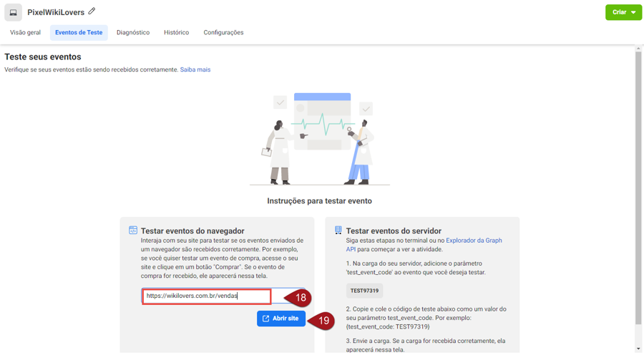Click the red marker numbered 19
This screenshot has height=358, width=644.
pos(322,320)
